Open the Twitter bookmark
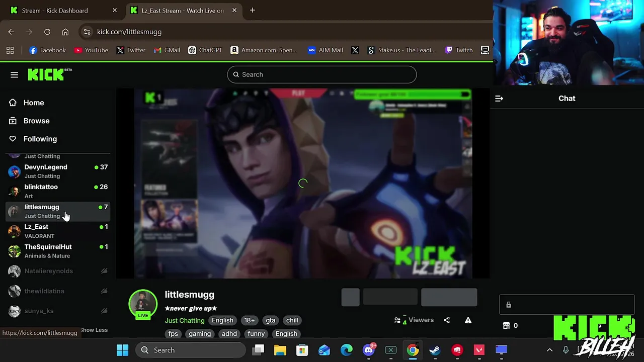Image resolution: width=644 pixels, height=362 pixels. click(x=131, y=50)
